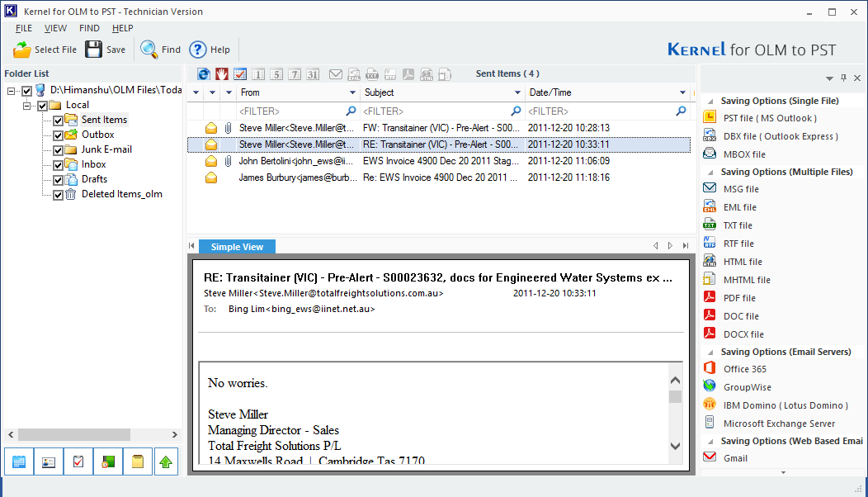
Task: Pin the saving options panel
Action: point(843,78)
